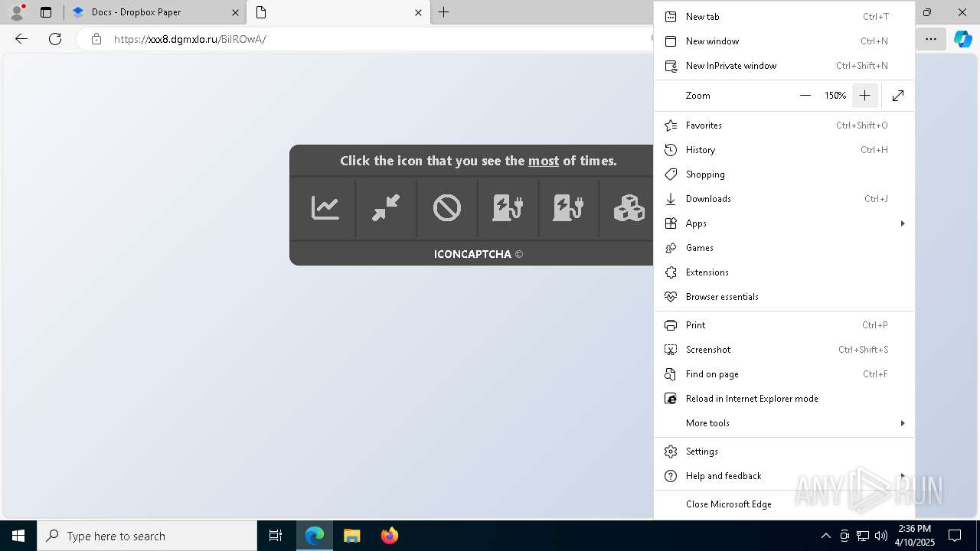The height and width of the screenshot is (551, 980).
Task: Zoom out with the minus button
Action: (805, 96)
